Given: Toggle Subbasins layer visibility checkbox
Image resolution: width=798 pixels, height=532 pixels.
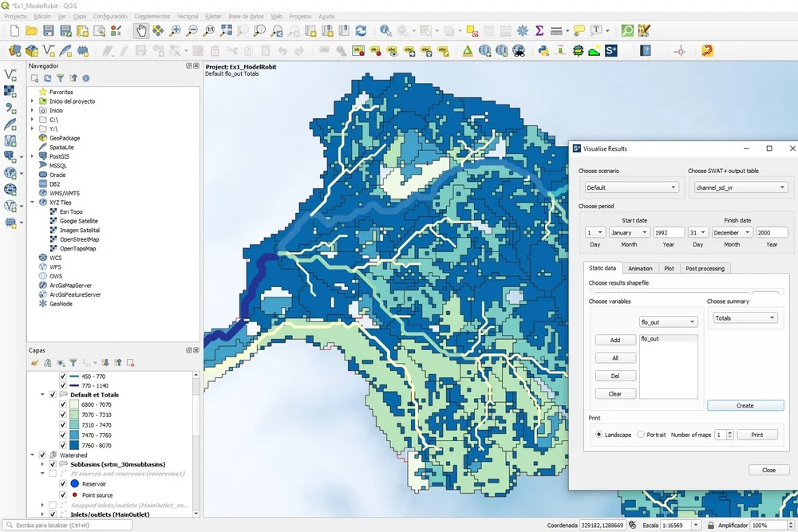Looking at the screenshot, I should (53, 464).
